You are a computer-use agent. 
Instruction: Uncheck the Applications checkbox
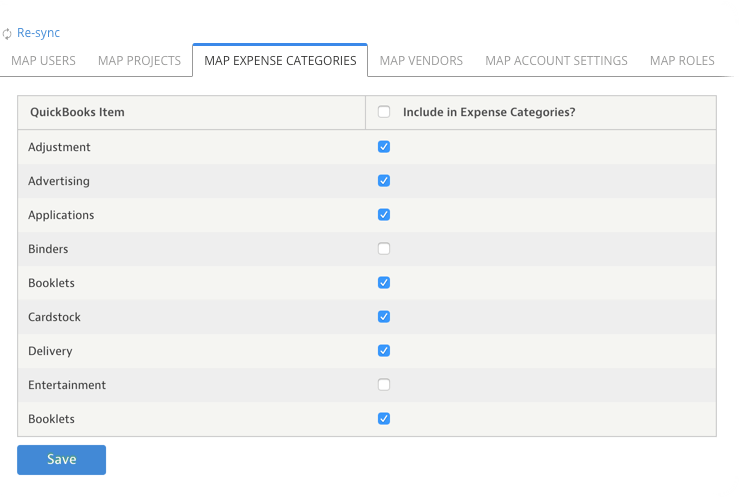click(x=384, y=215)
